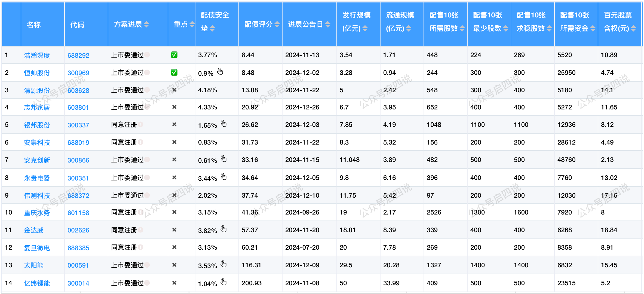Click the hand icon beside 1.04%
The width and height of the screenshot is (644, 294).
tap(223, 282)
